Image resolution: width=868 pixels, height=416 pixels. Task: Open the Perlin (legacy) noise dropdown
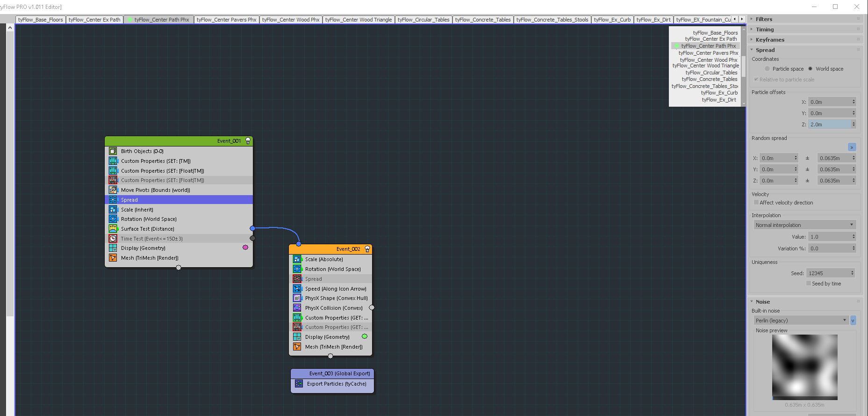(x=801, y=321)
